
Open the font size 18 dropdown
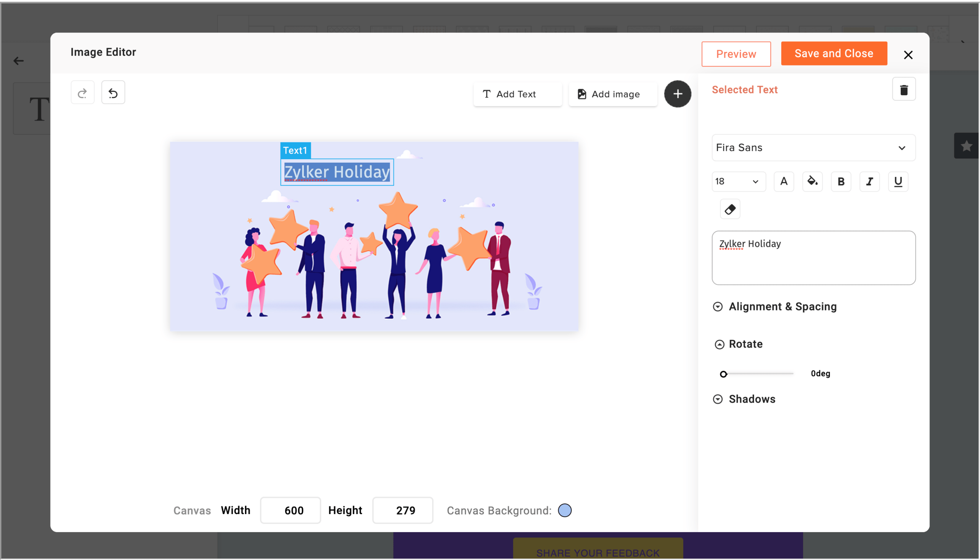click(738, 181)
